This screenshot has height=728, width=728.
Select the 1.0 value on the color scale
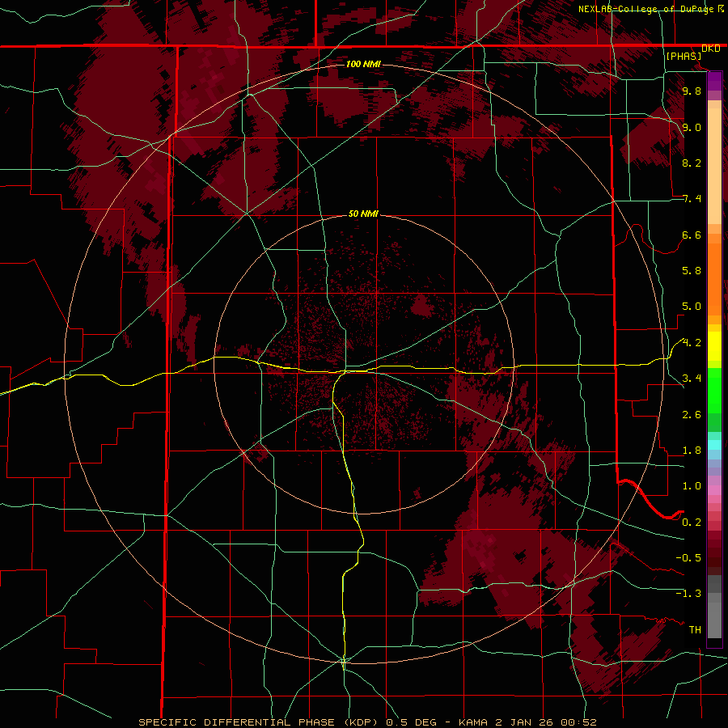692,486
